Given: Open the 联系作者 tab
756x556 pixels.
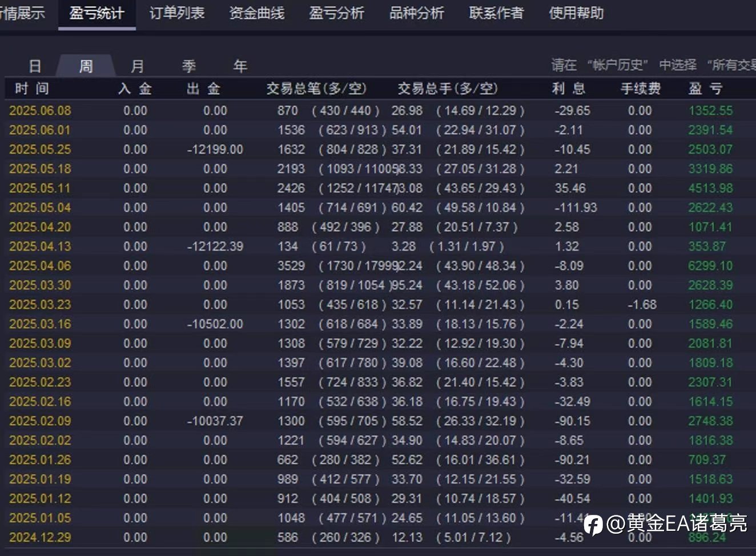Looking at the screenshot, I should tap(497, 13).
